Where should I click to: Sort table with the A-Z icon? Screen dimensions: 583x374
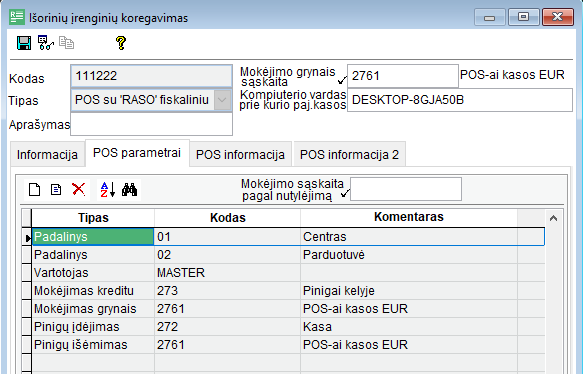108,190
